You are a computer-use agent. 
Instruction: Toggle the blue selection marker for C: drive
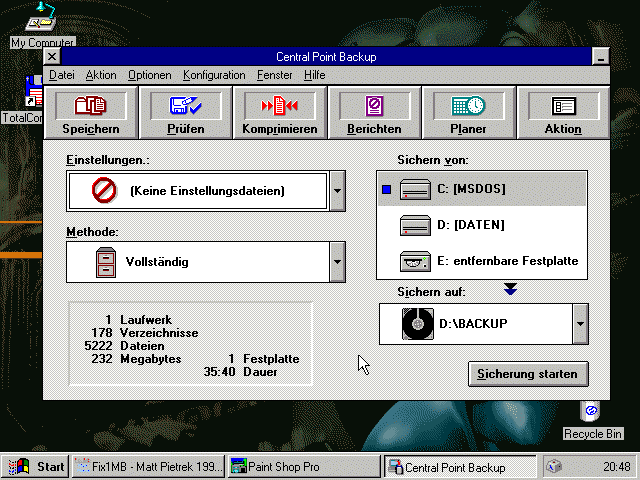[387, 189]
